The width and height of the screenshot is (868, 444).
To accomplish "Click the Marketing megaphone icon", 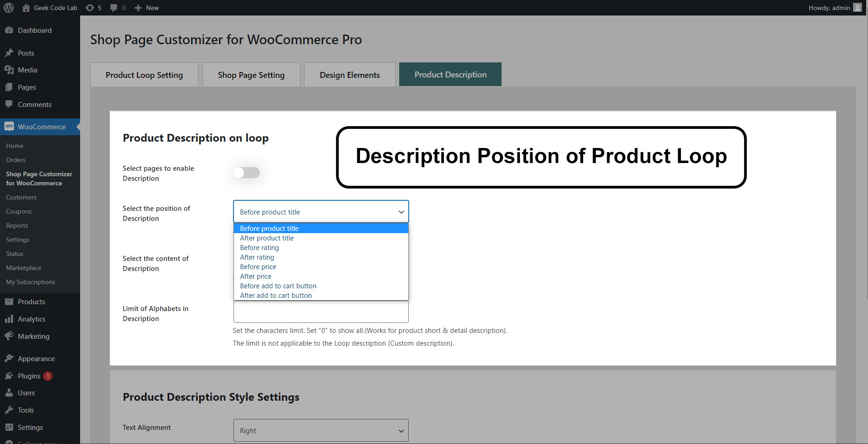I will pos(9,336).
